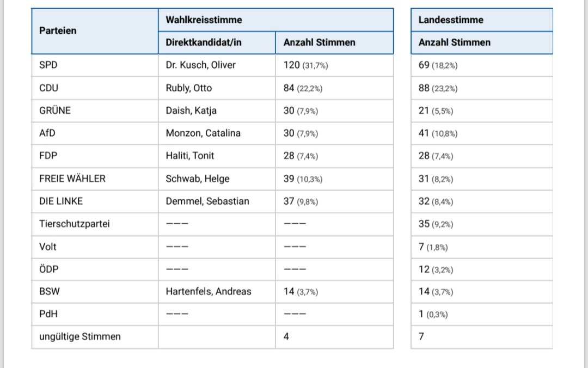Click the GRÜNE party cell
Image resolution: width=588 pixels, height=368 pixels.
55,111
